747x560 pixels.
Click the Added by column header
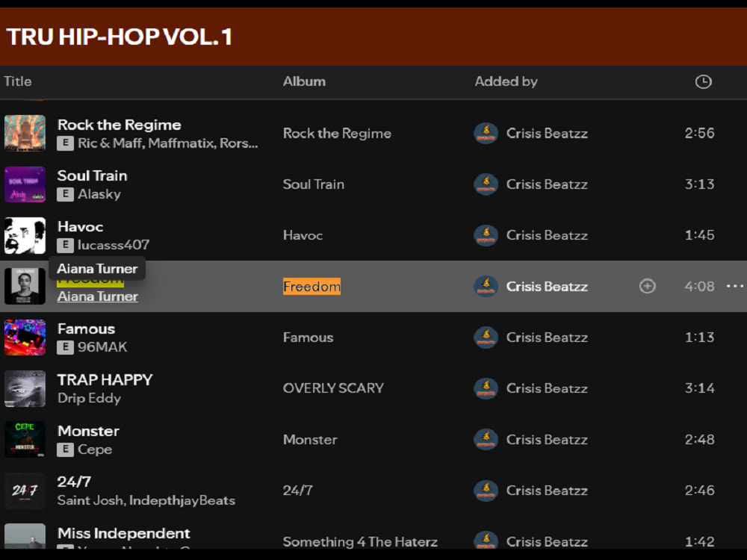[506, 81]
